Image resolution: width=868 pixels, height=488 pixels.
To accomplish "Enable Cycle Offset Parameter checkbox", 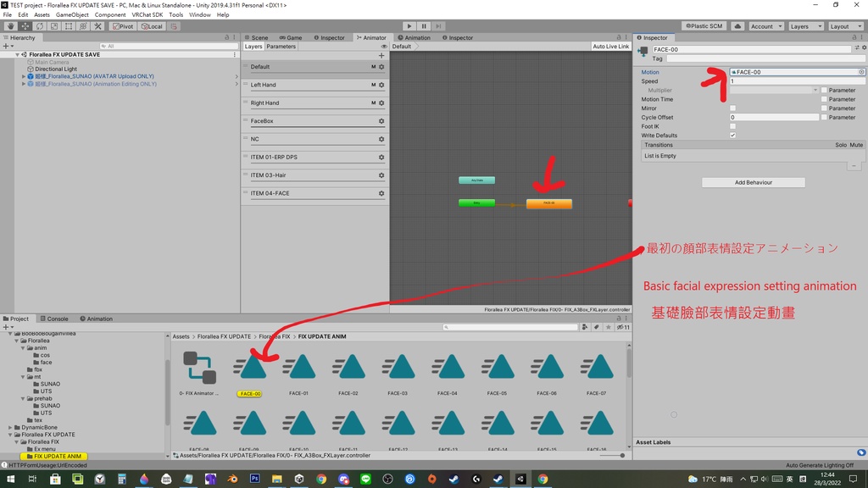I will click(824, 117).
